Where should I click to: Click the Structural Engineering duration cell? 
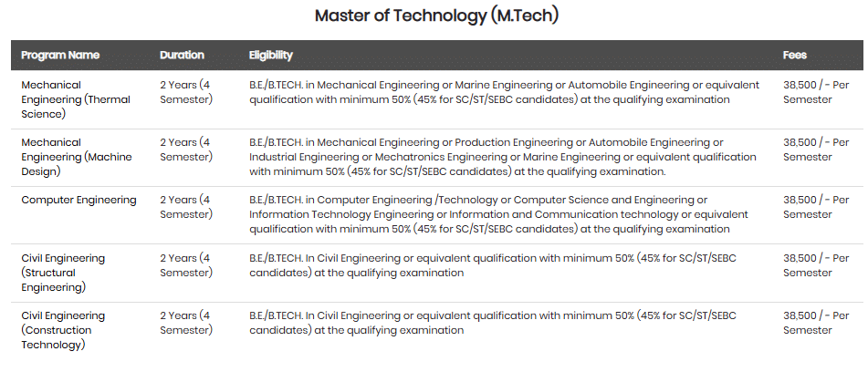[x=185, y=265]
